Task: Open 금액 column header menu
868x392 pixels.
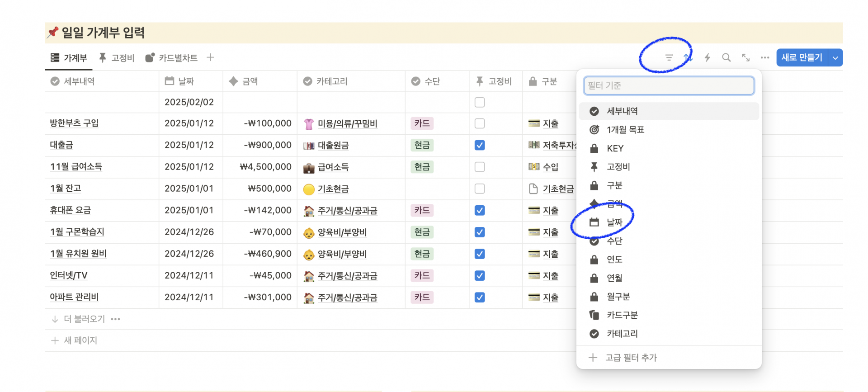Action: tap(260, 81)
